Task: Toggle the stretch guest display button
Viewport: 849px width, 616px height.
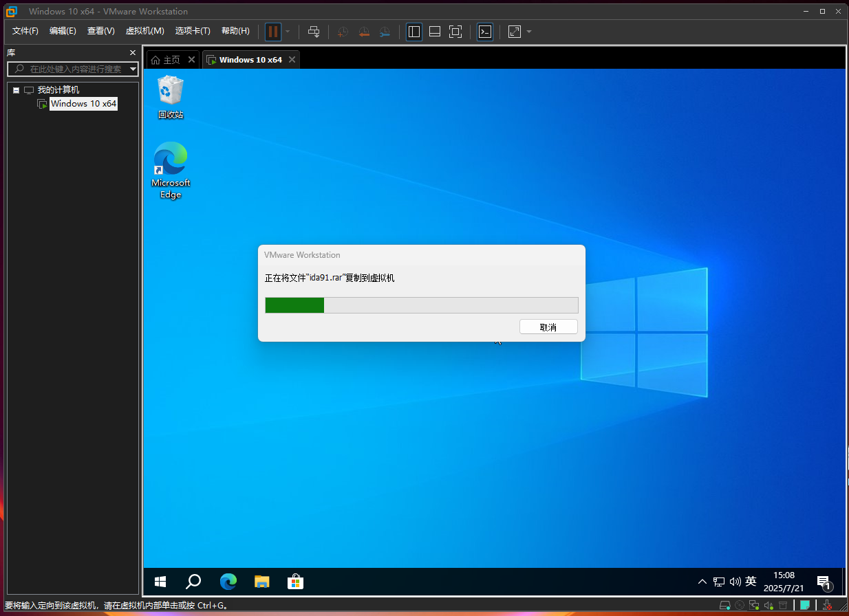Action: click(515, 32)
